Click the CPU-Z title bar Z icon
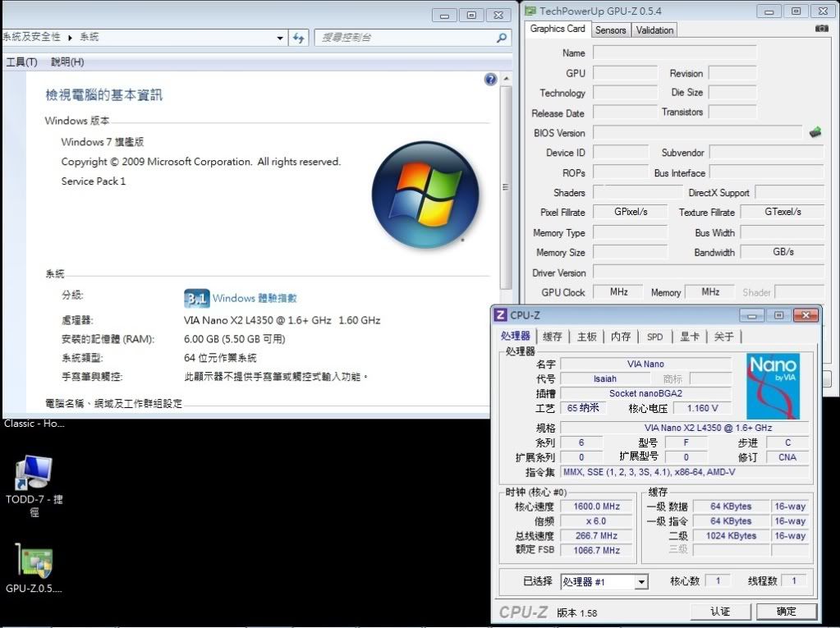 (x=500, y=314)
